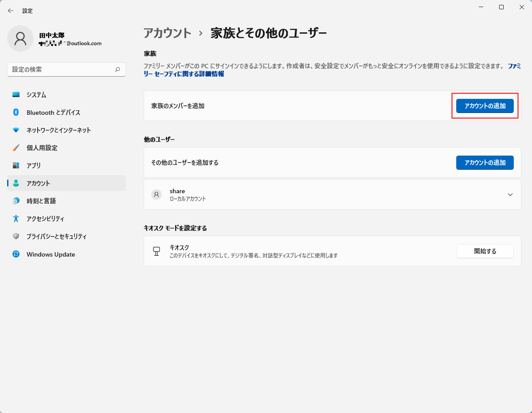Click the share user avatar icon
The height and width of the screenshot is (413, 532).
156,195
